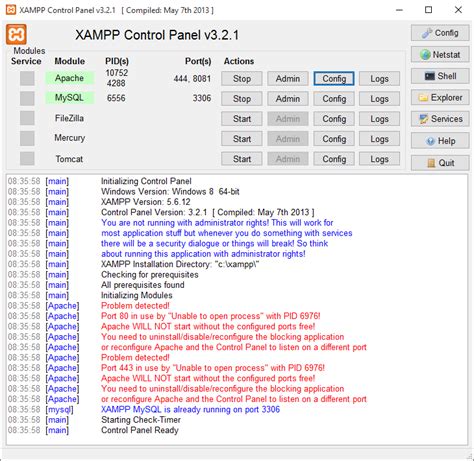Click the MySQL port 3306 value
The width and height of the screenshot is (474, 461).
pyautogui.click(x=202, y=98)
